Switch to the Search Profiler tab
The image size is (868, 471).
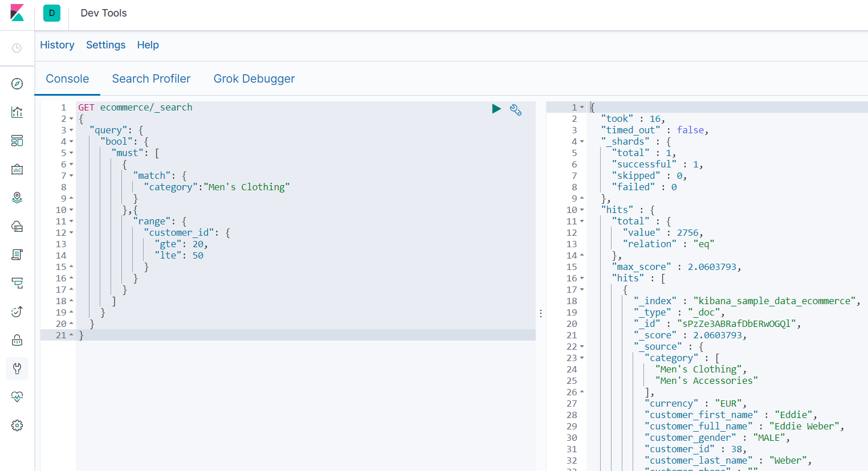click(x=151, y=79)
